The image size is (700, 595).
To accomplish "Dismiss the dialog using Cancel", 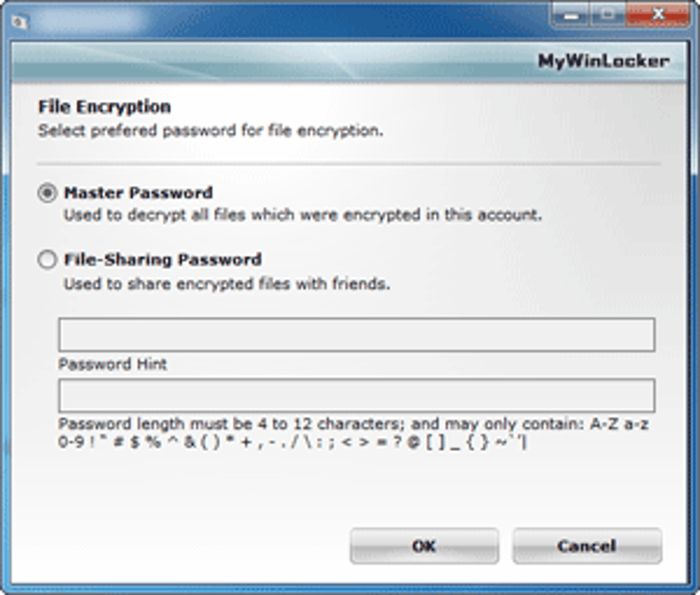I will [587, 546].
